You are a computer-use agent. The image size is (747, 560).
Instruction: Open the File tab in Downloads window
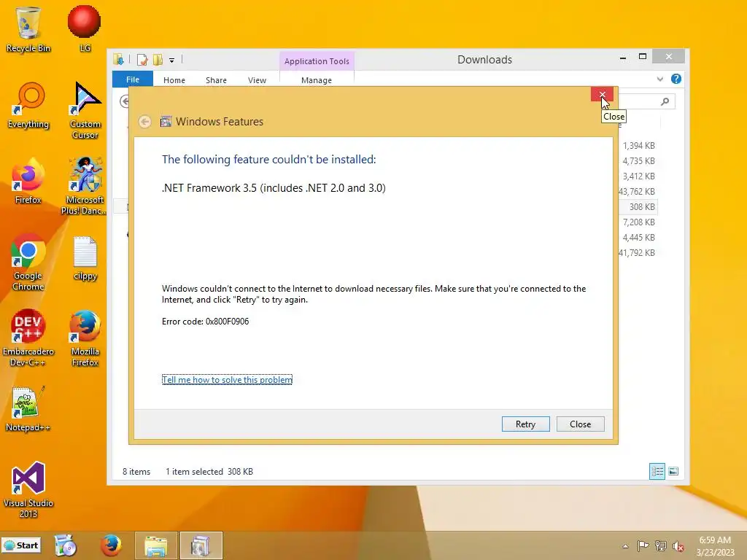tap(133, 79)
